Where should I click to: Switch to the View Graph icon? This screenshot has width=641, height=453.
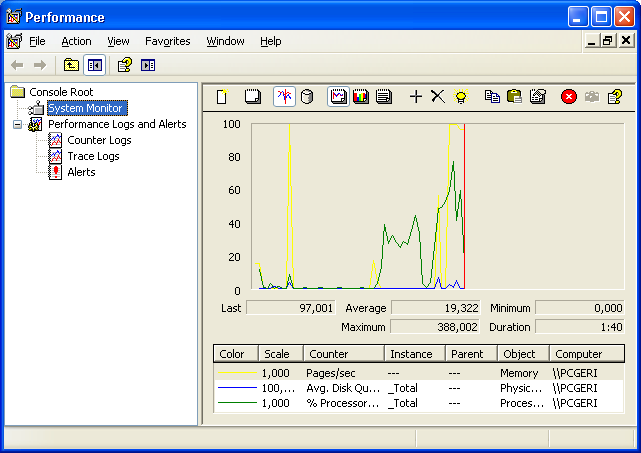coord(338,97)
